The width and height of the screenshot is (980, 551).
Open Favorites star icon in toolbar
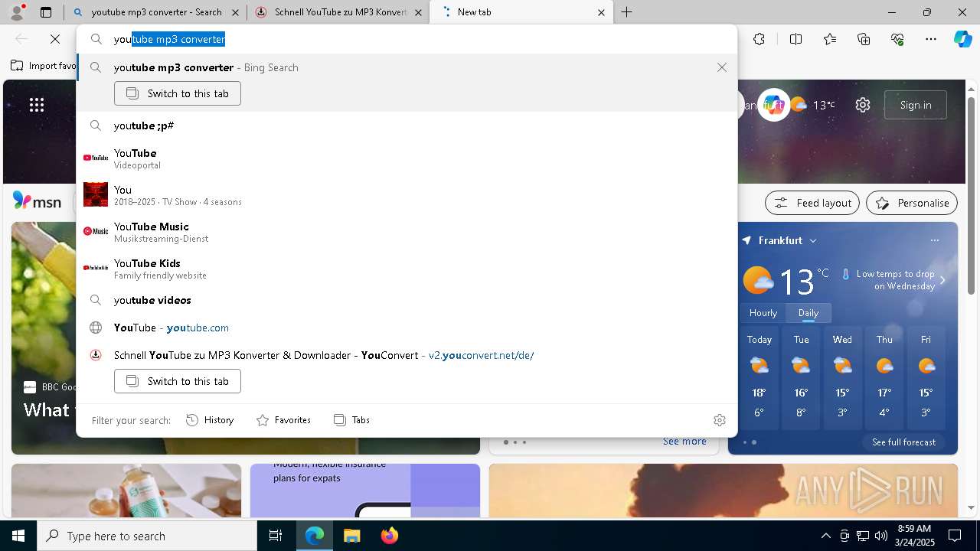point(830,39)
